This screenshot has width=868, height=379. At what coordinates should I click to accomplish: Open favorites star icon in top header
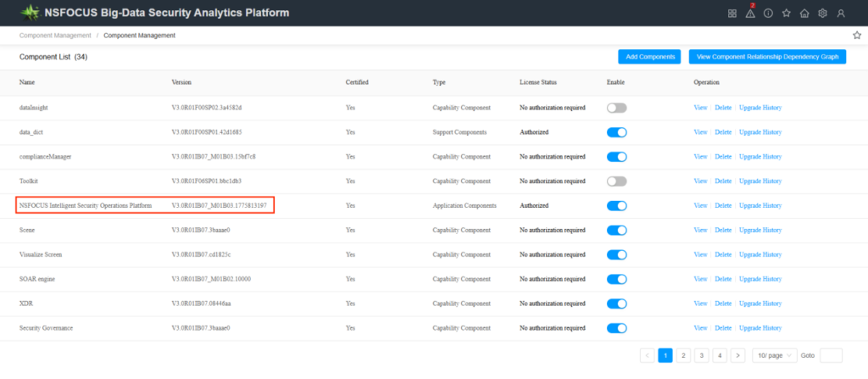tap(787, 13)
